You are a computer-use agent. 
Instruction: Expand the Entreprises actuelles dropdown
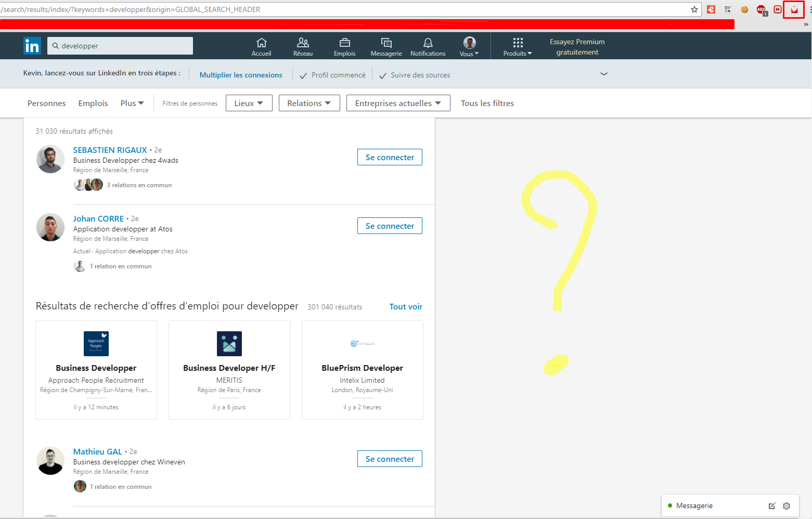click(x=398, y=102)
